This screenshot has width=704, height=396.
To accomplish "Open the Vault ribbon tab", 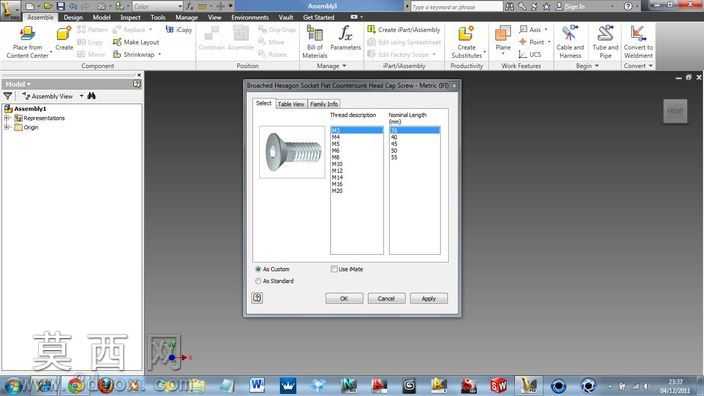I will click(x=286, y=18).
